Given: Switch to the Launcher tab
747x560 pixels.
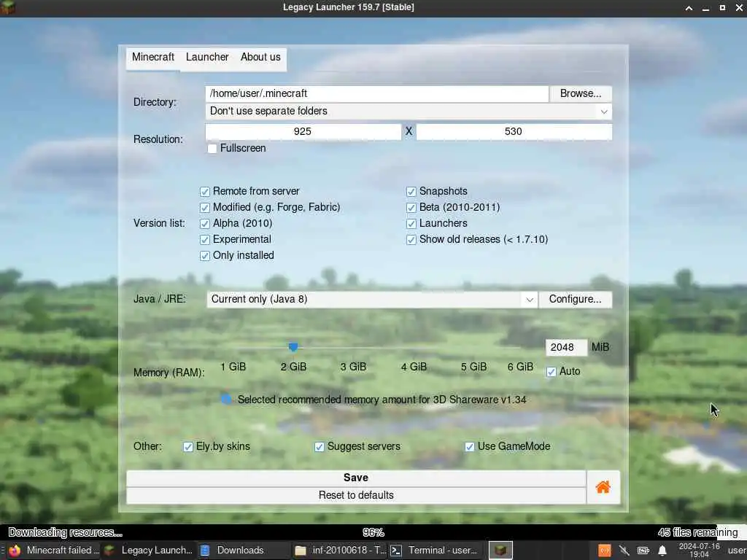Looking at the screenshot, I should pos(207,57).
